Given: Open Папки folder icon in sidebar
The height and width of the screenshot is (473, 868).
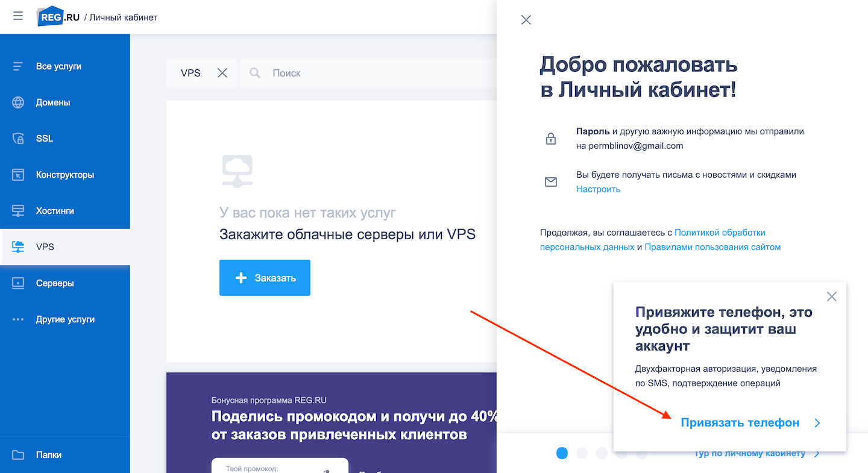Looking at the screenshot, I should point(18,455).
